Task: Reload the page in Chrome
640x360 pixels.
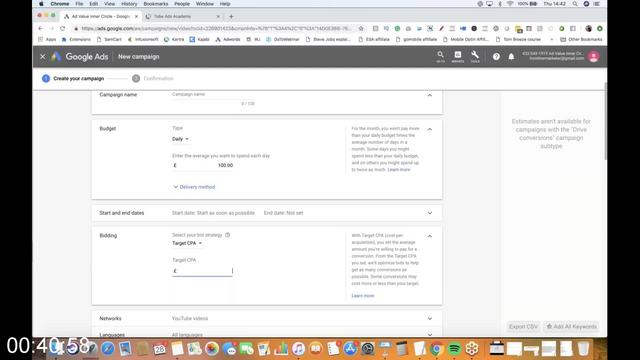Action: 62,29
